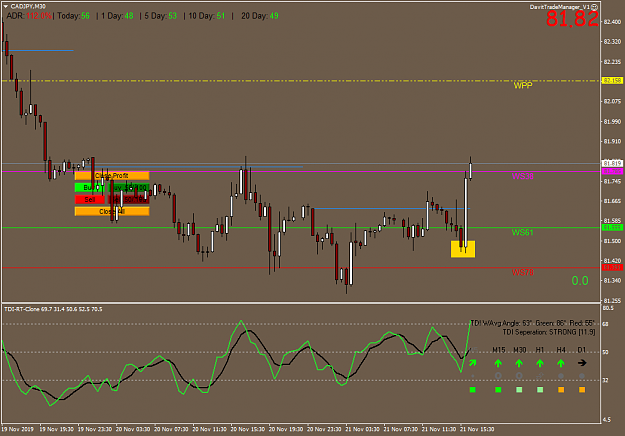
Task: Click the light green square under H1
Action: pyautogui.click(x=540, y=390)
